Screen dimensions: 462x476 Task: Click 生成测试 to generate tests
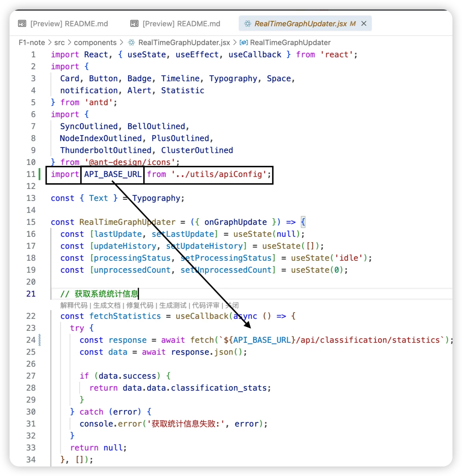click(173, 305)
